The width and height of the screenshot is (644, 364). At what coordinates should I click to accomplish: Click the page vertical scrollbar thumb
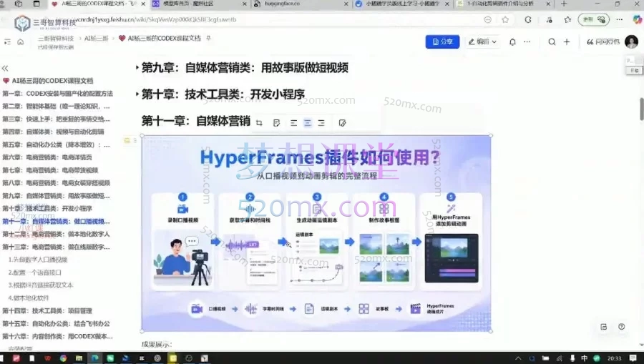tap(642, 109)
